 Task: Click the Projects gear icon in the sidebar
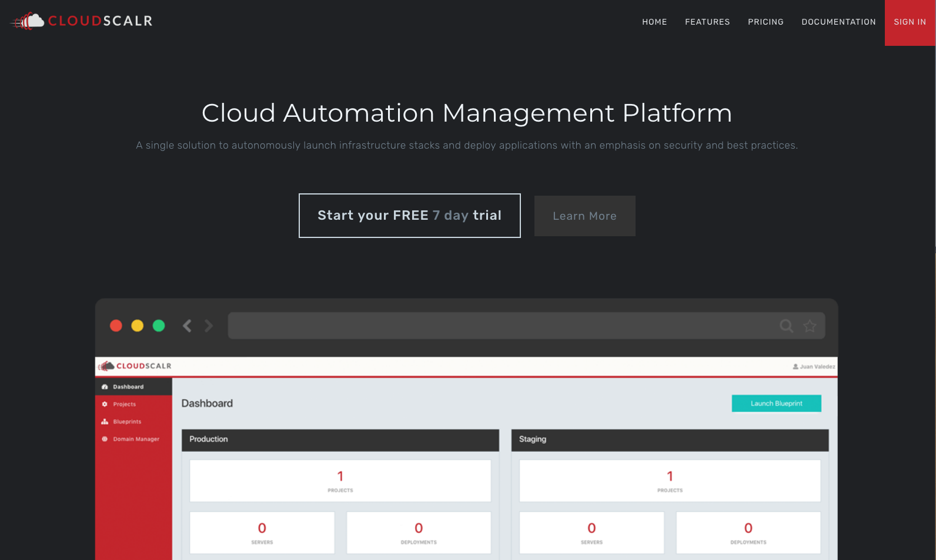pos(105,404)
